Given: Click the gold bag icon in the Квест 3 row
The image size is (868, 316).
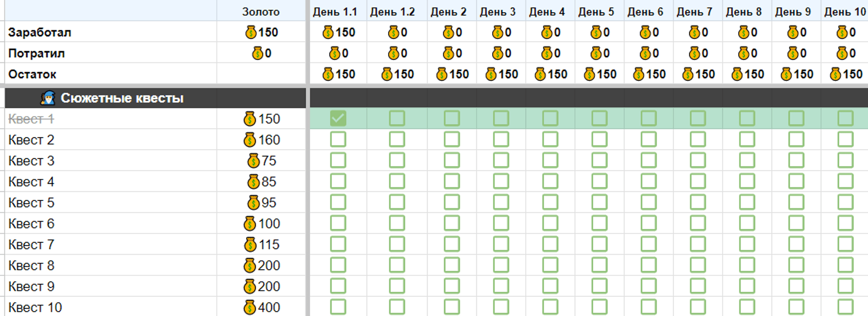Looking at the screenshot, I should click(253, 161).
